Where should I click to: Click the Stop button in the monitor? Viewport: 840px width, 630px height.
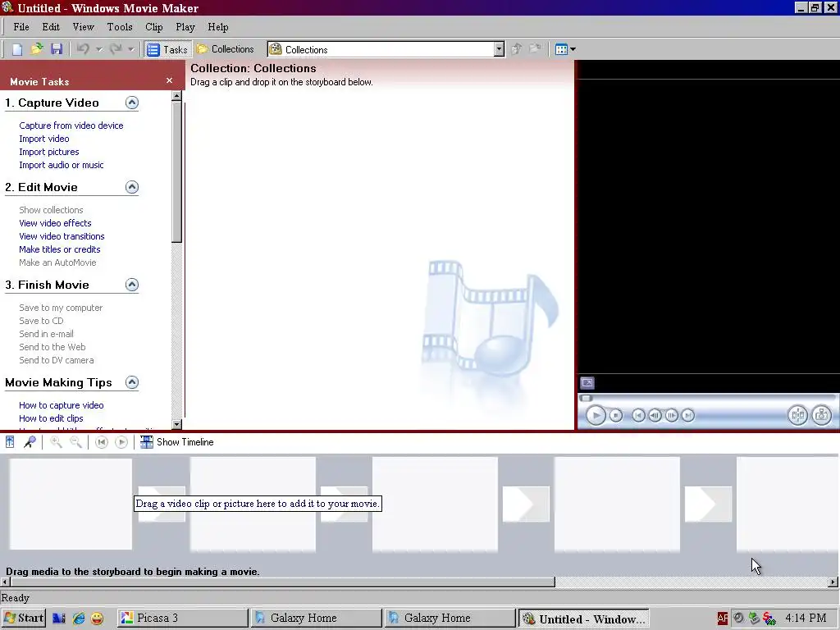point(616,415)
